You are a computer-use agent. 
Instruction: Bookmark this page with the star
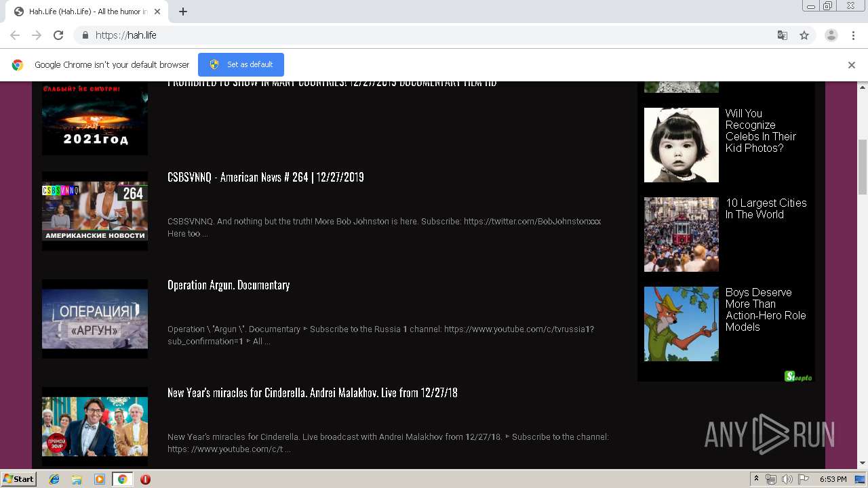[804, 35]
